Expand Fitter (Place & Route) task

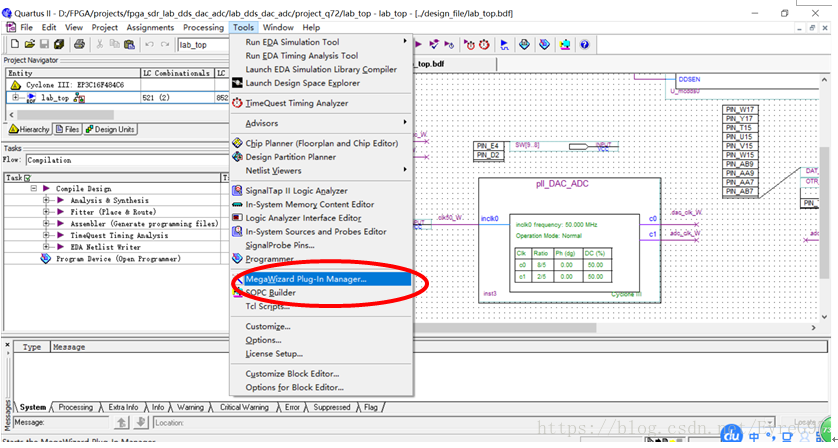click(x=46, y=212)
